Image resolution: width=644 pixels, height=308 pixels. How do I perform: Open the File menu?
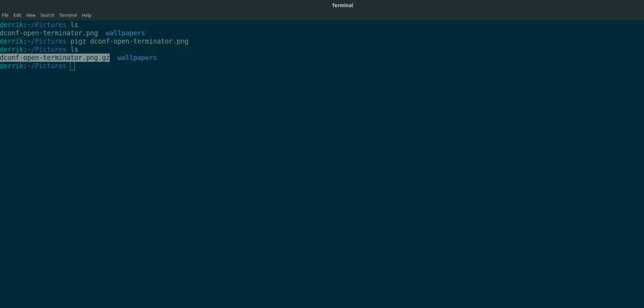pyautogui.click(x=5, y=15)
